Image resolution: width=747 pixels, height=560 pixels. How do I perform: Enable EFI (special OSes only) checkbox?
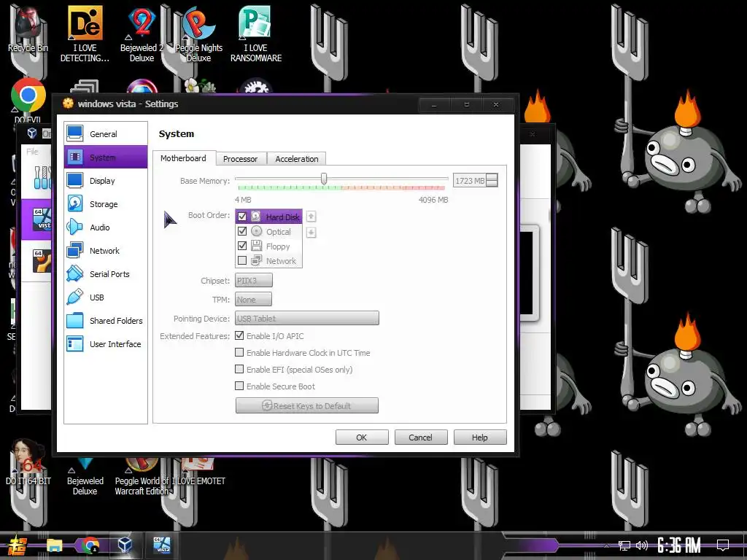tap(239, 369)
